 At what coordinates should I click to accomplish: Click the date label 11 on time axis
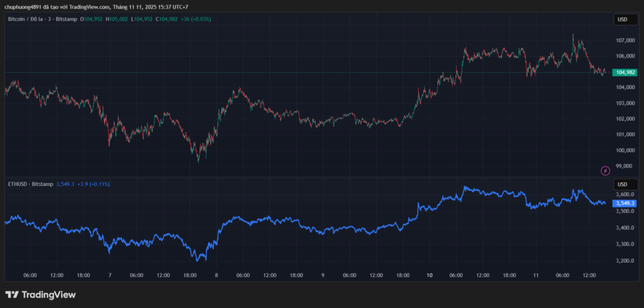click(536, 275)
